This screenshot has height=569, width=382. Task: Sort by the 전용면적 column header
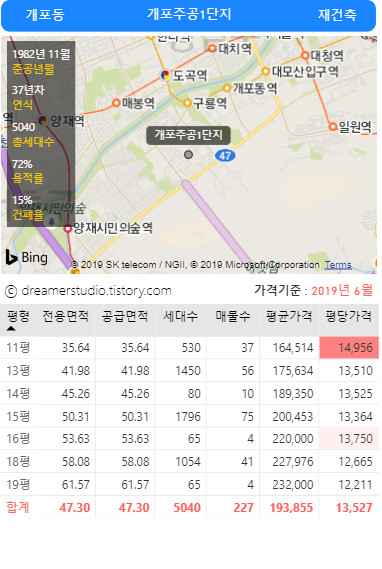pos(66,316)
